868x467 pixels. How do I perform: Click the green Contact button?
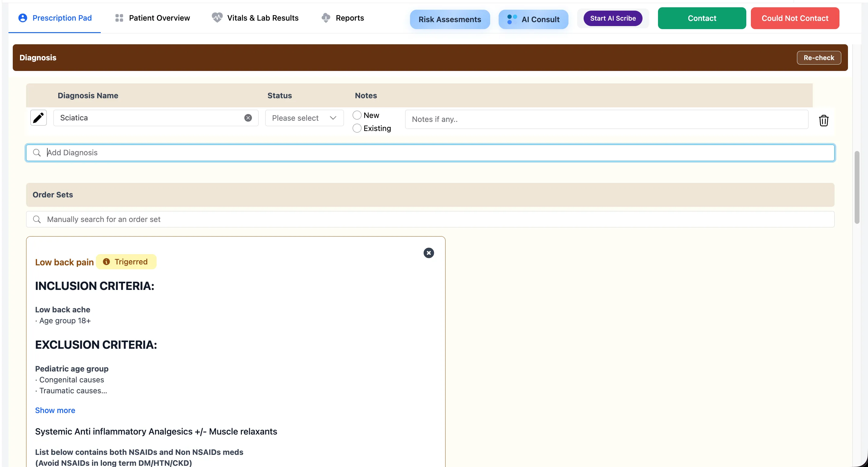click(x=702, y=18)
